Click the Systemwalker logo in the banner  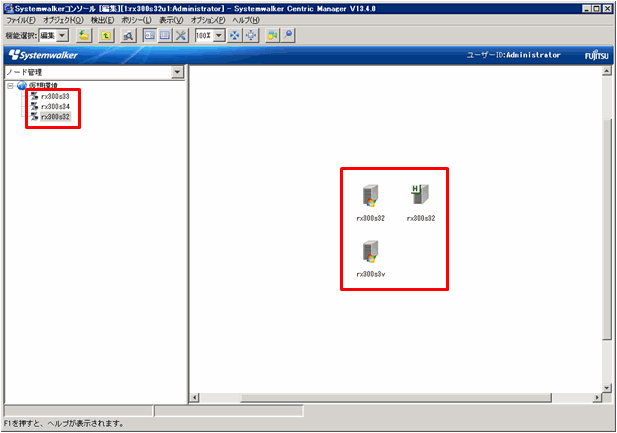(43, 55)
